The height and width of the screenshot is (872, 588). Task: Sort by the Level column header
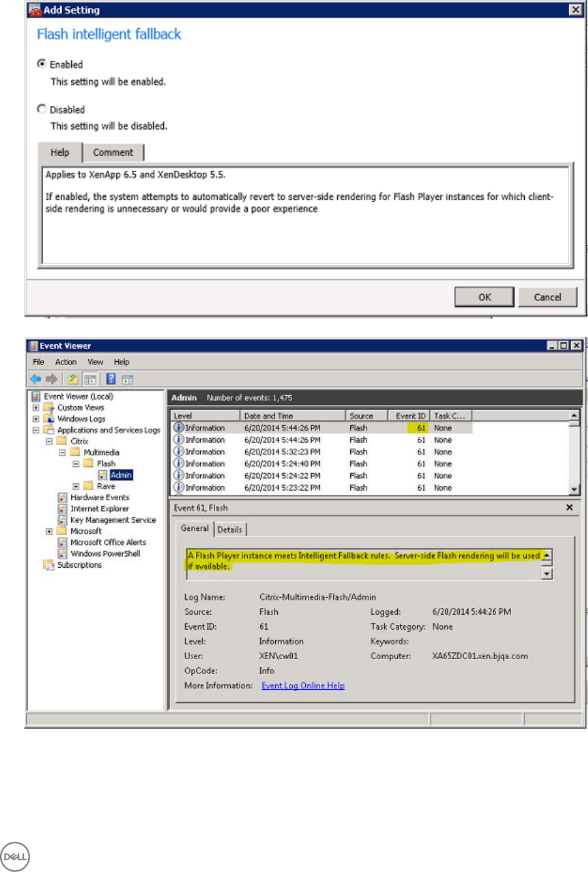[x=205, y=416]
